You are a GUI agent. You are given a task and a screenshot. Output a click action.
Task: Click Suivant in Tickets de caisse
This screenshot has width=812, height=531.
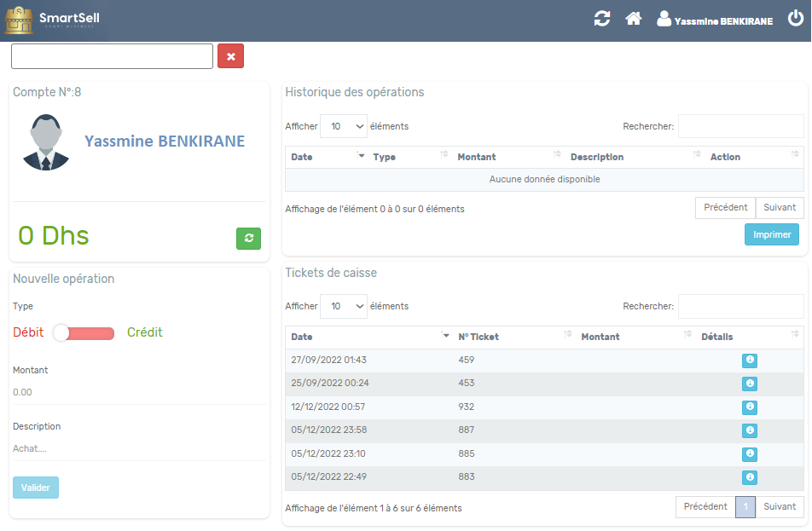tap(780, 506)
